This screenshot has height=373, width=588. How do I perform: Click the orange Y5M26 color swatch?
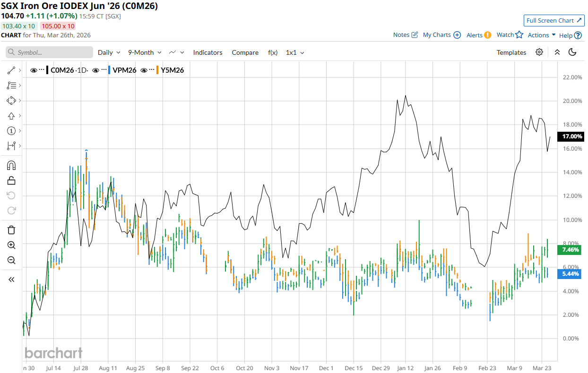click(x=157, y=70)
